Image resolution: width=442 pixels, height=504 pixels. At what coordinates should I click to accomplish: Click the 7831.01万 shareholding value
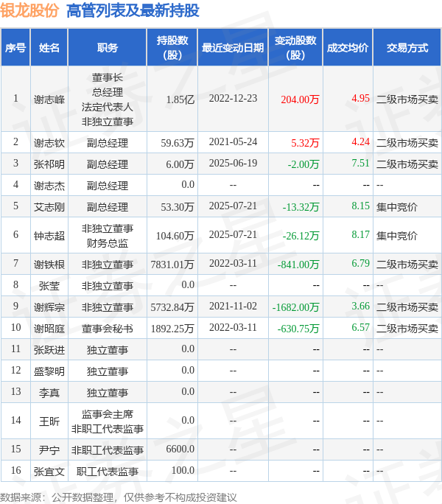pos(172,265)
